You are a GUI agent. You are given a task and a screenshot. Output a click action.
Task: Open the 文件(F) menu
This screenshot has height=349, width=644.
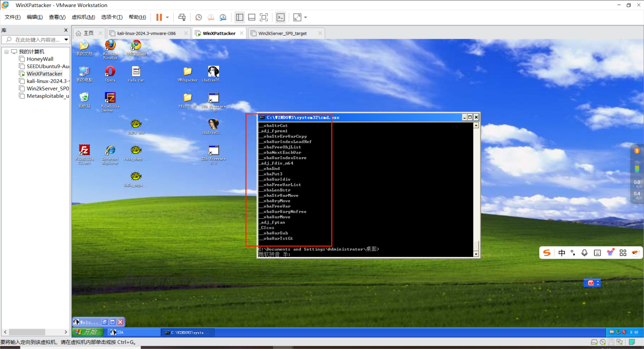point(13,17)
